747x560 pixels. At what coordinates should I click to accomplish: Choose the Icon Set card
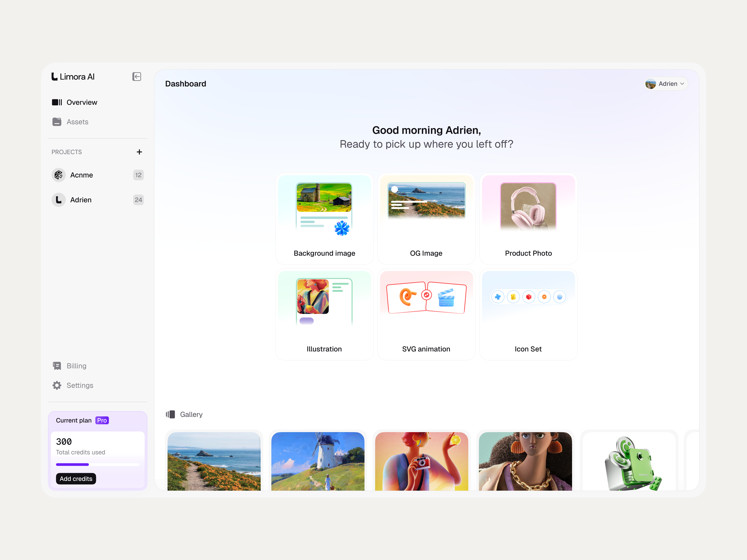coord(529,315)
